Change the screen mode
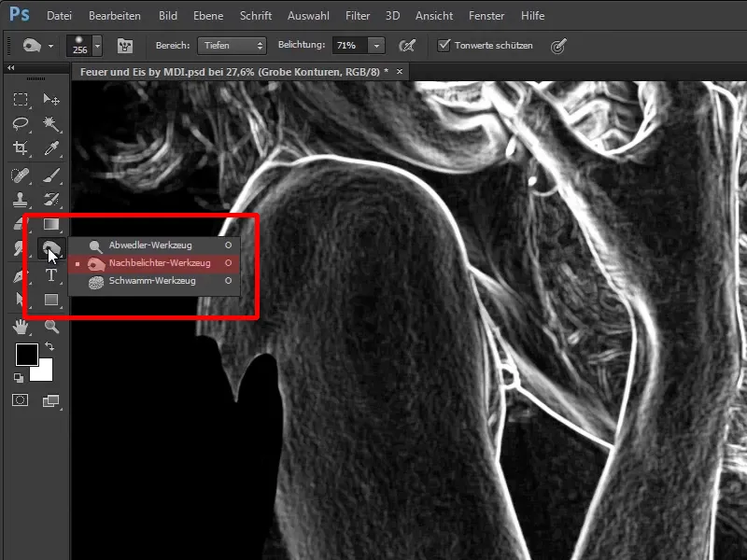The image size is (747, 560). pos(50,401)
